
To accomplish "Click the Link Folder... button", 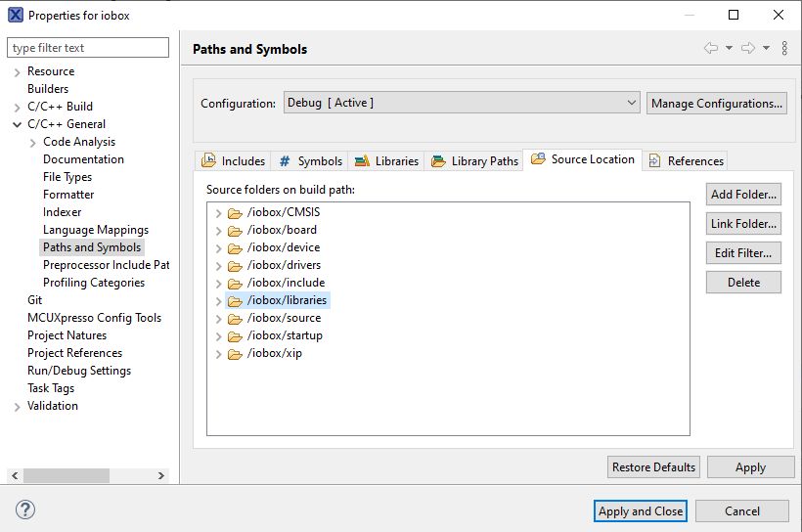I will click(x=743, y=224).
